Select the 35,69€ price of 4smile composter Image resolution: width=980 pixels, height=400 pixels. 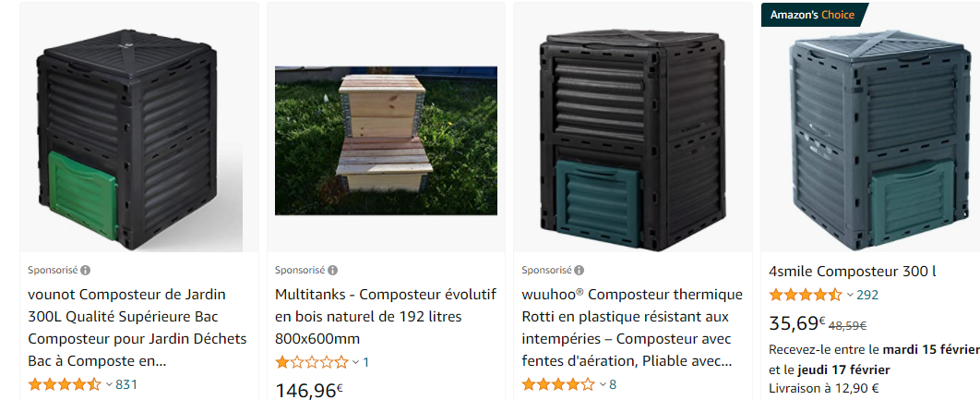click(797, 323)
